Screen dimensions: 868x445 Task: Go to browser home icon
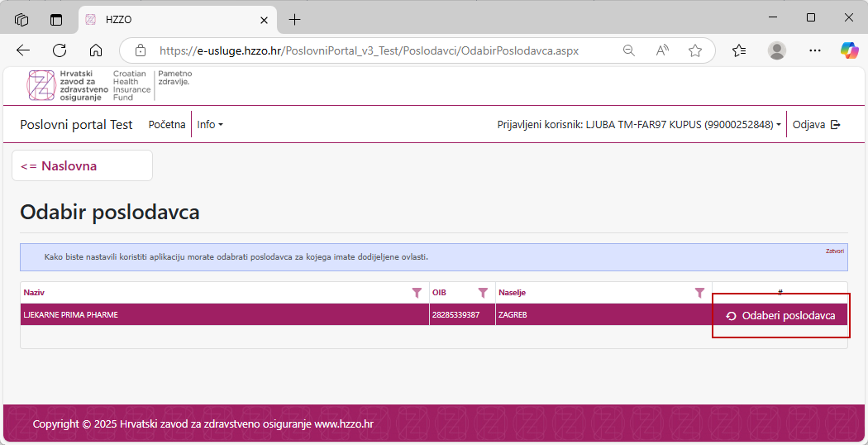[96, 50]
